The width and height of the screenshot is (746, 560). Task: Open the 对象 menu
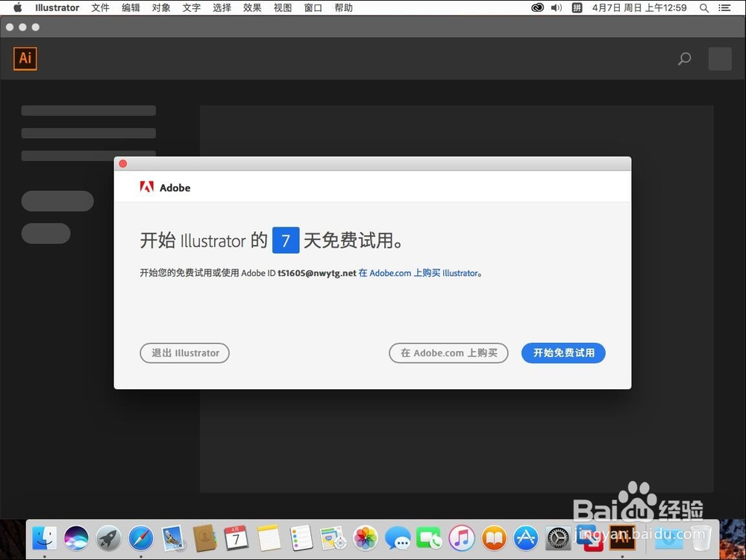[161, 7]
